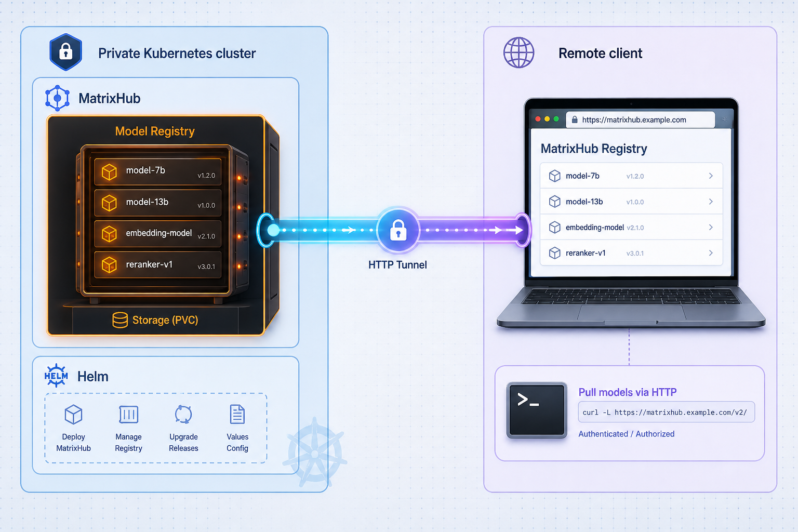Click the Model Registry title on the server
The height and width of the screenshot is (532, 798).
click(155, 131)
